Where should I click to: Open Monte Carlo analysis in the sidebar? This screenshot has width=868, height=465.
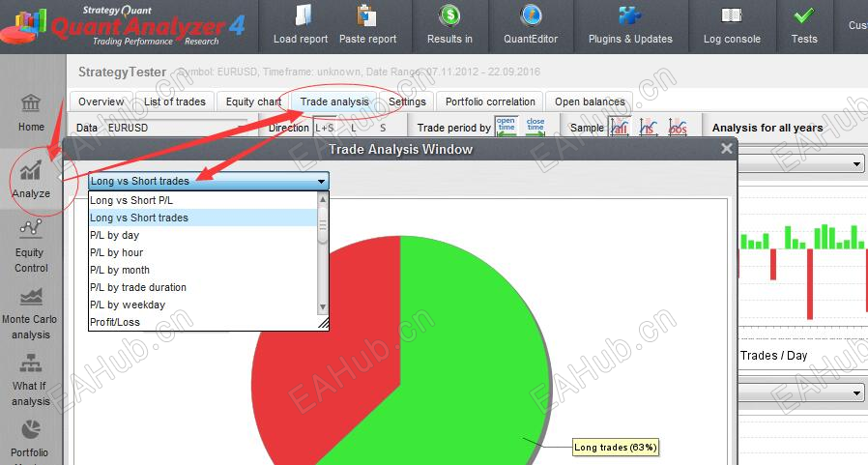click(30, 314)
